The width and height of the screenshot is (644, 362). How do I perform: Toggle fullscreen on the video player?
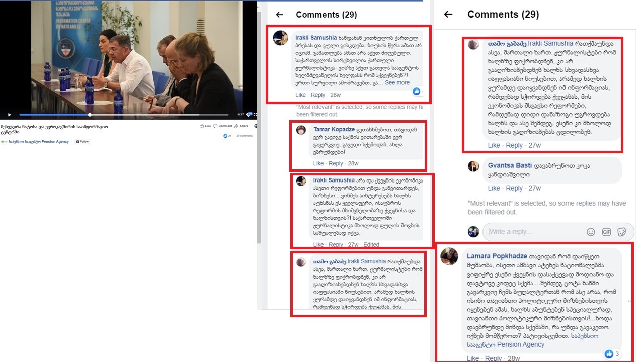coord(255,115)
